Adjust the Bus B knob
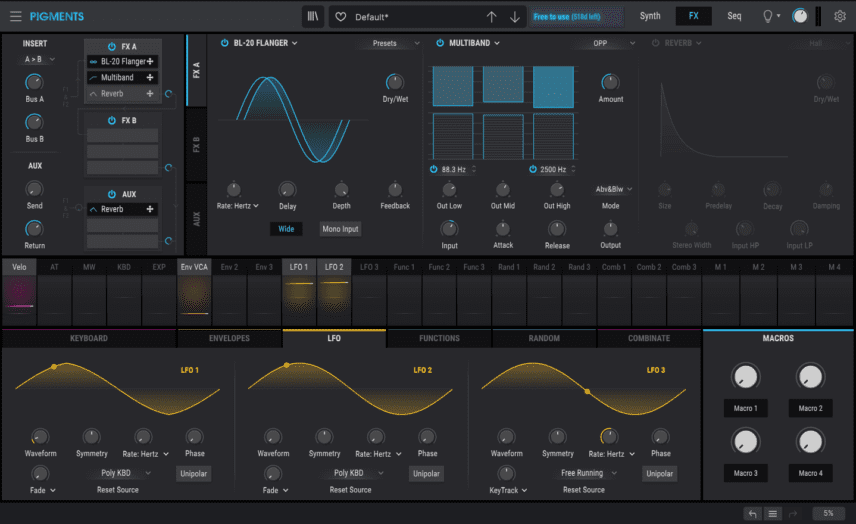Screen dimensions: 856x524 [x=34, y=122]
